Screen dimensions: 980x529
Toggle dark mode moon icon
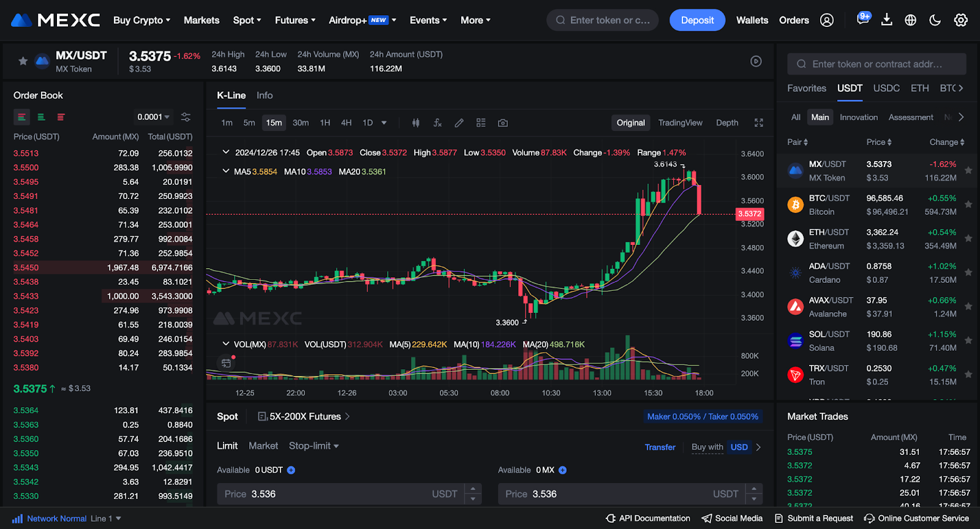click(x=935, y=20)
